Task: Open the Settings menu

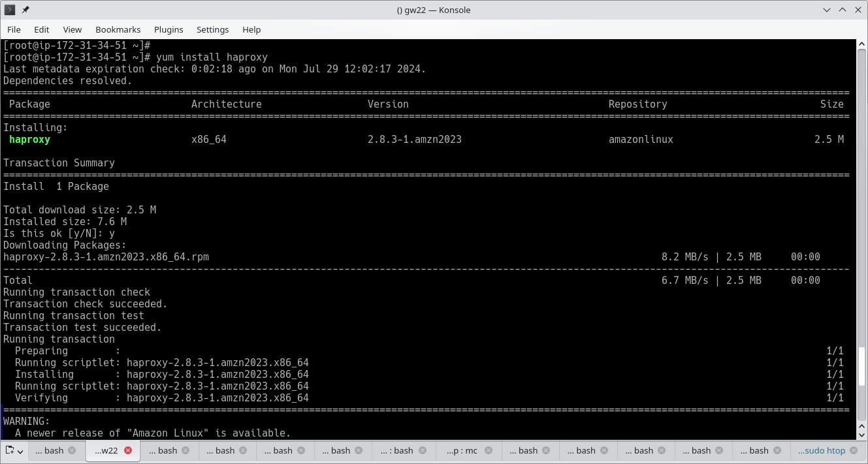Action: coord(212,29)
